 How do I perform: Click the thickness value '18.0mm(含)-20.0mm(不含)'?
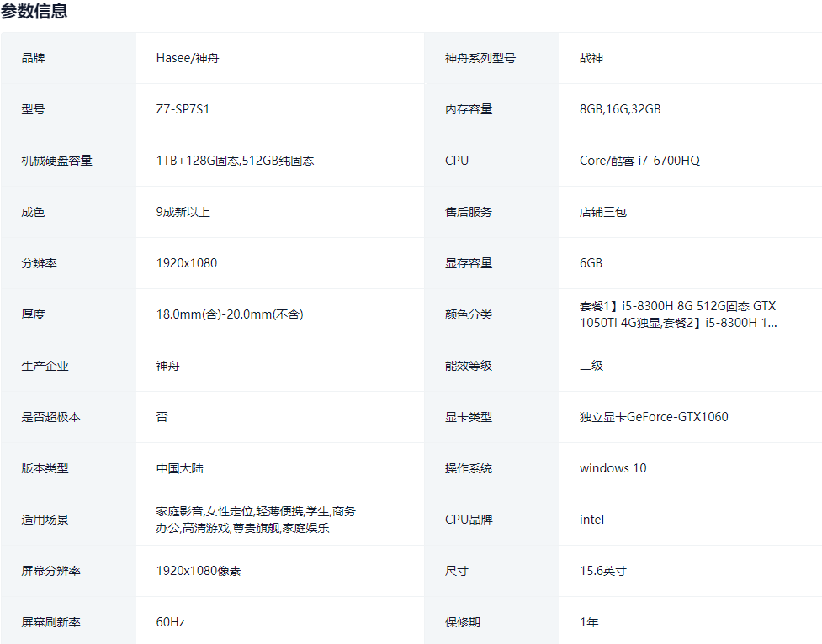point(230,314)
